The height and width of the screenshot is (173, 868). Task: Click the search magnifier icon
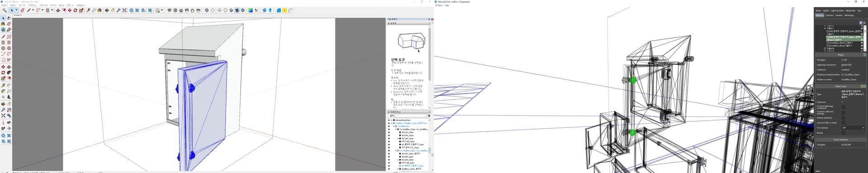coord(5,10)
